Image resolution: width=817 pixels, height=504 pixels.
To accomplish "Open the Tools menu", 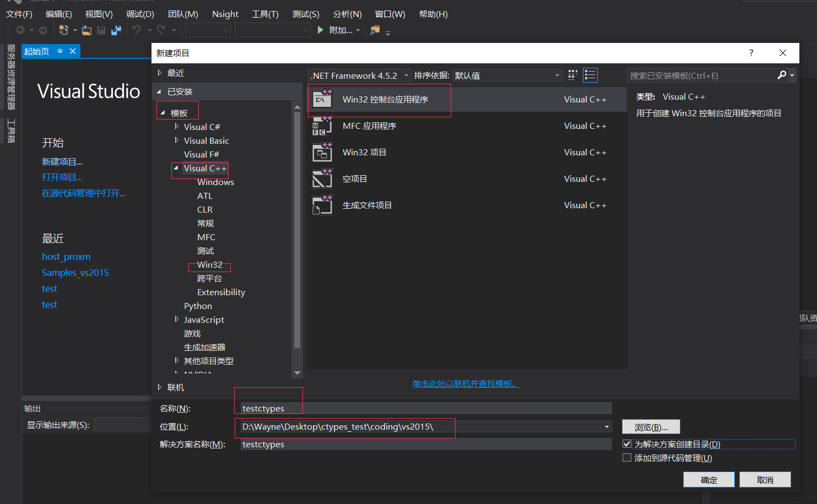I will pos(265,14).
